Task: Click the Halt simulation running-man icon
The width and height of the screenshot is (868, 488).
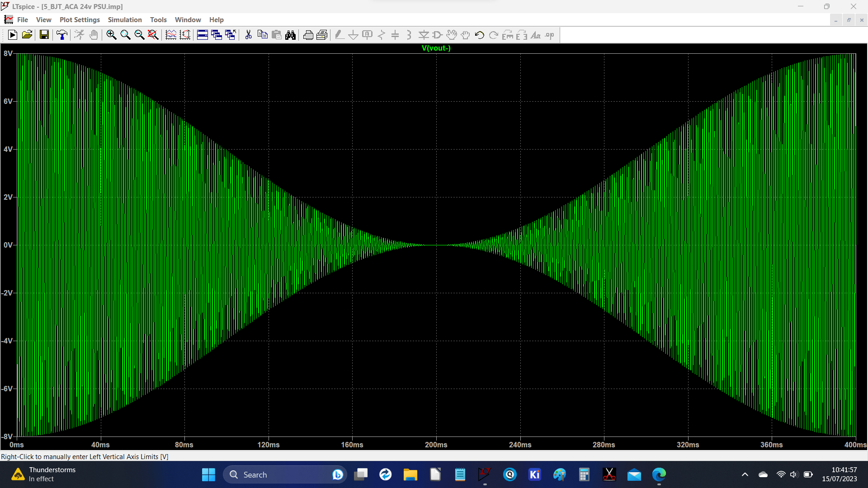Action: tap(79, 35)
